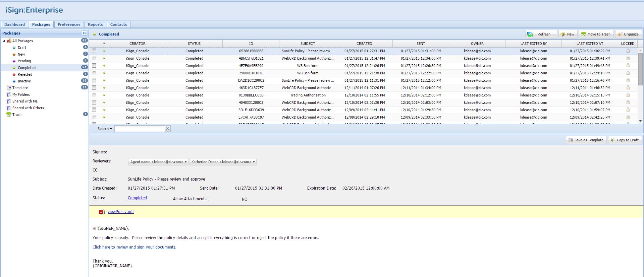Viewport: 644px width, 277px height.
Task: Open the viewPolicy.pdf attachment link
Action: (x=121, y=212)
